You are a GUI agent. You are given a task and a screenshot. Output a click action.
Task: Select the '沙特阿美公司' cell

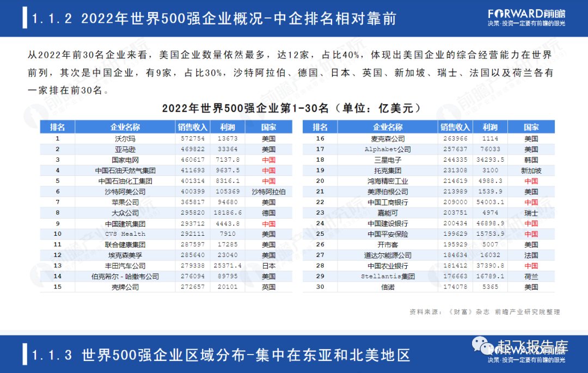coord(125,192)
